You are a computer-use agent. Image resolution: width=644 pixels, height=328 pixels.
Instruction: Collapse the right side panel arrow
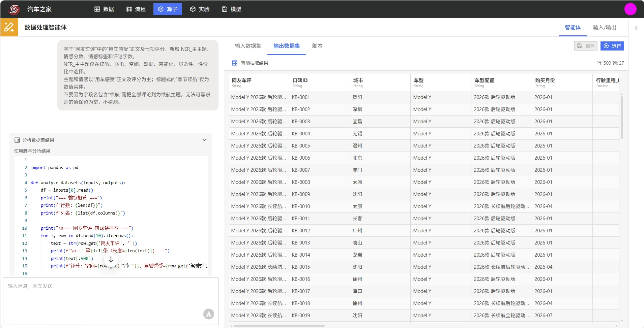click(x=636, y=28)
